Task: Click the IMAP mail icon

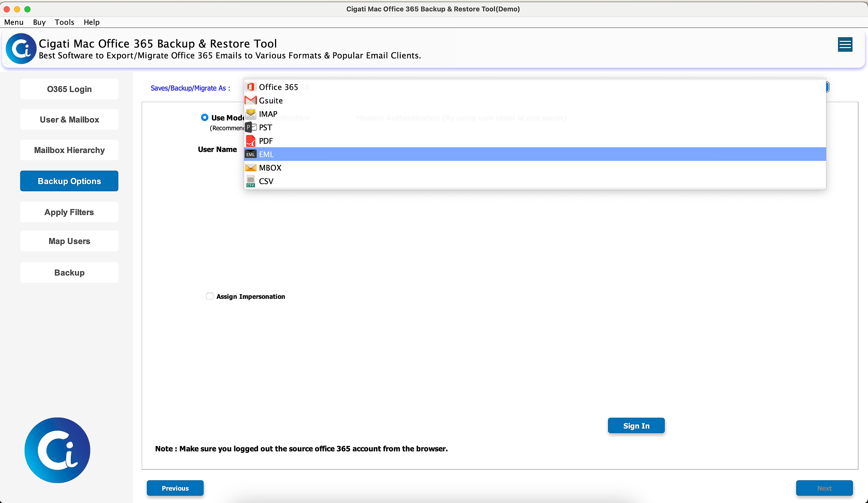Action: pyautogui.click(x=251, y=114)
